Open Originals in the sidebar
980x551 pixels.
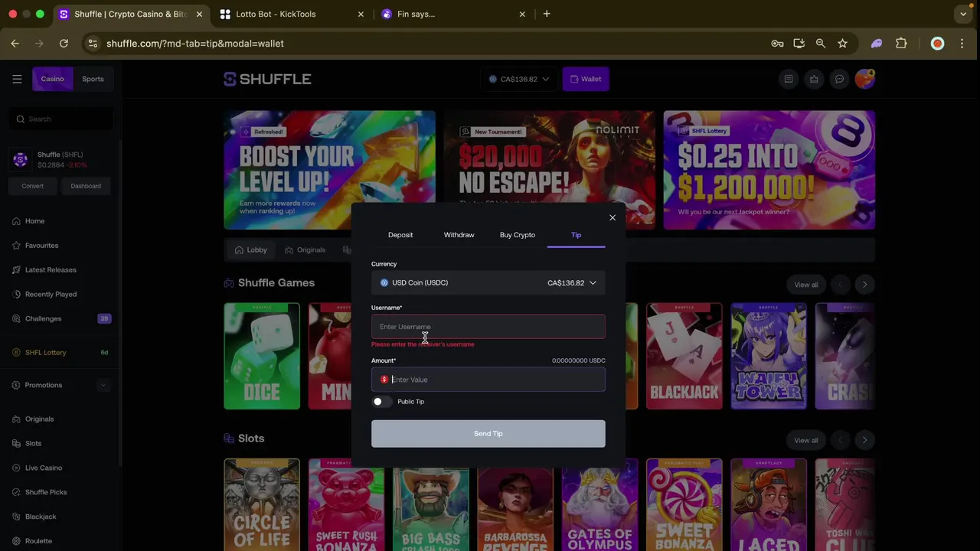tap(39, 419)
